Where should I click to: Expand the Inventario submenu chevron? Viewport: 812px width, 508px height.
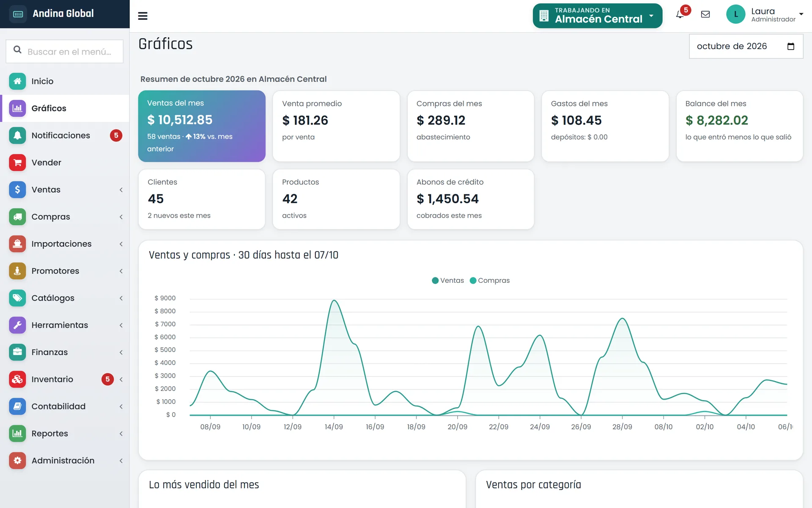tap(121, 380)
